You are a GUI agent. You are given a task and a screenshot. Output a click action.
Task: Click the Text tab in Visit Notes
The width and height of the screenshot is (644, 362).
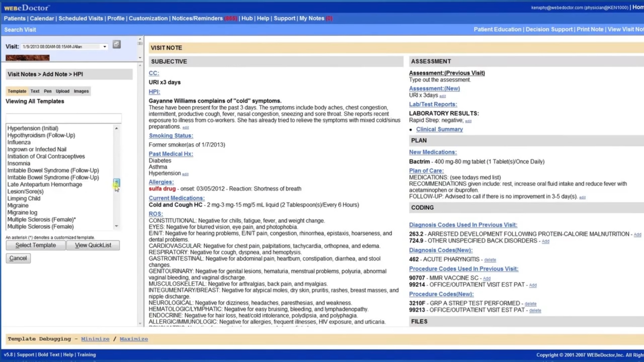coord(35,91)
